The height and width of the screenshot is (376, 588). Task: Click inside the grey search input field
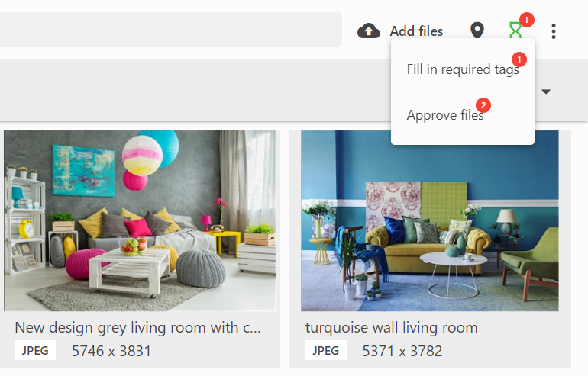point(170,29)
